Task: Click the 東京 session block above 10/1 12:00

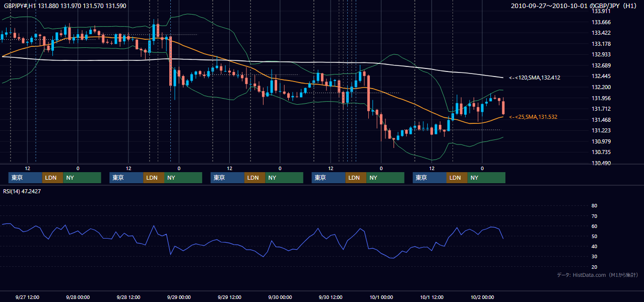Action: tap(429, 178)
